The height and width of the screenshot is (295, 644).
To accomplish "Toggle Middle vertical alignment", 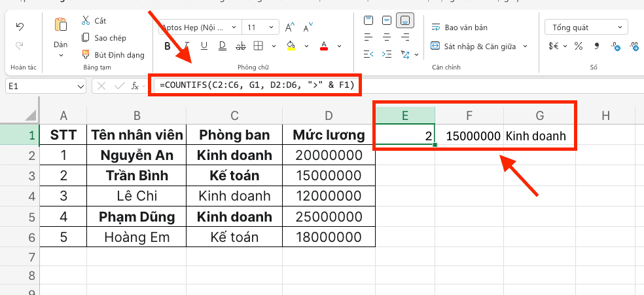I will click(387, 20).
